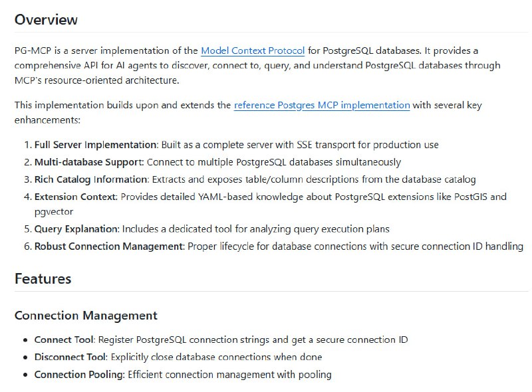Image resolution: width=532 pixels, height=392 pixels.
Task: Click the Connection Pooling bullet text
Action: [183, 374]
